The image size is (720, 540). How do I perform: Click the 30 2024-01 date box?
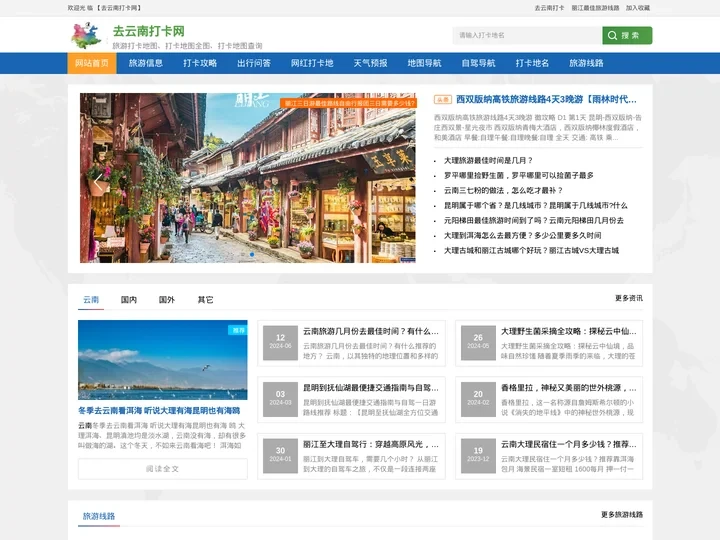pos(280,456)
